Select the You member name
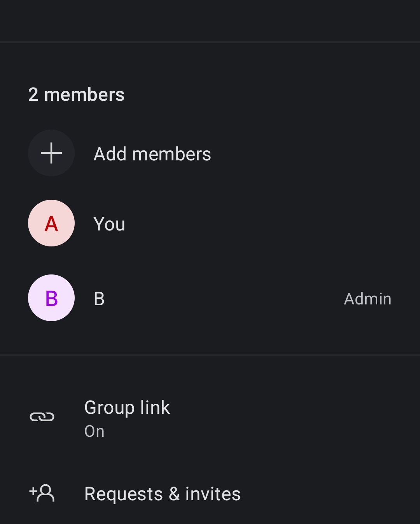420x524 pixels. coord(109,224)
